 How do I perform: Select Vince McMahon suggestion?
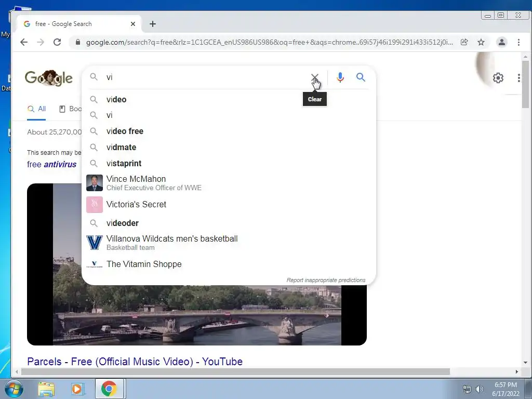(x=229, y=183)
